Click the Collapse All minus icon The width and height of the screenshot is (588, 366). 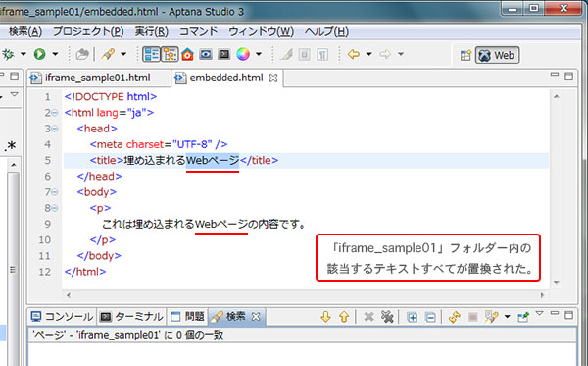point(431,317)
